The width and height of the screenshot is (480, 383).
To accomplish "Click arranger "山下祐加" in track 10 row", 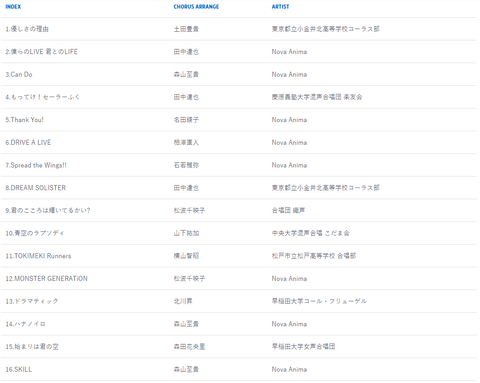I will point(186,233).
